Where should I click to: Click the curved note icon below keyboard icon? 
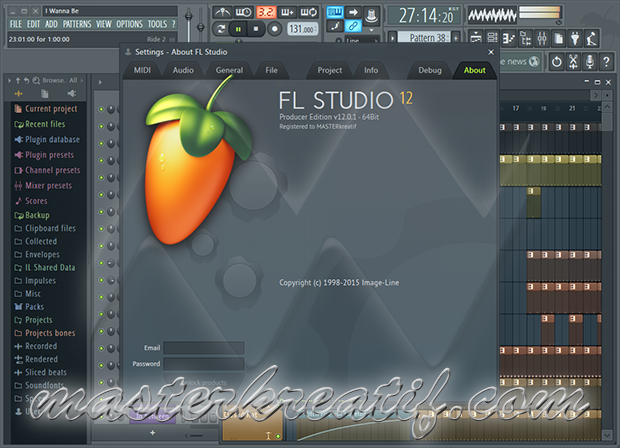(335, 26)
